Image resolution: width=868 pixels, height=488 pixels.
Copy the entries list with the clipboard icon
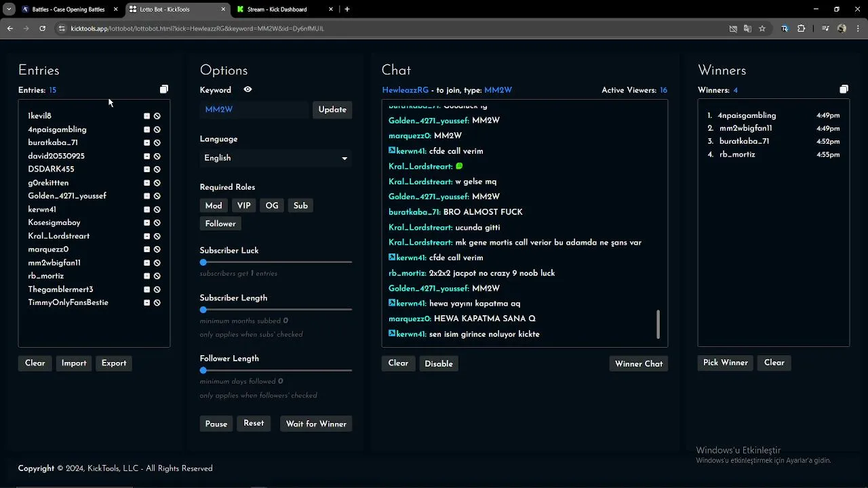(164, 89)
